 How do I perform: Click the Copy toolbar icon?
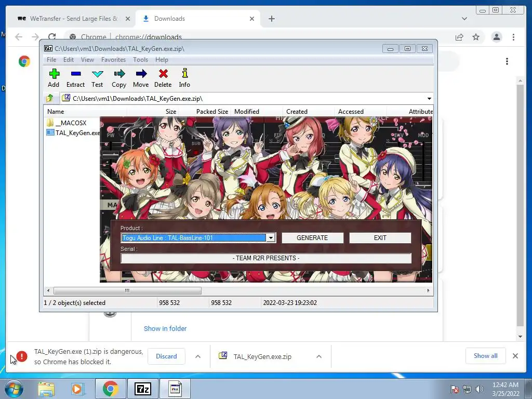coord(119,78)
